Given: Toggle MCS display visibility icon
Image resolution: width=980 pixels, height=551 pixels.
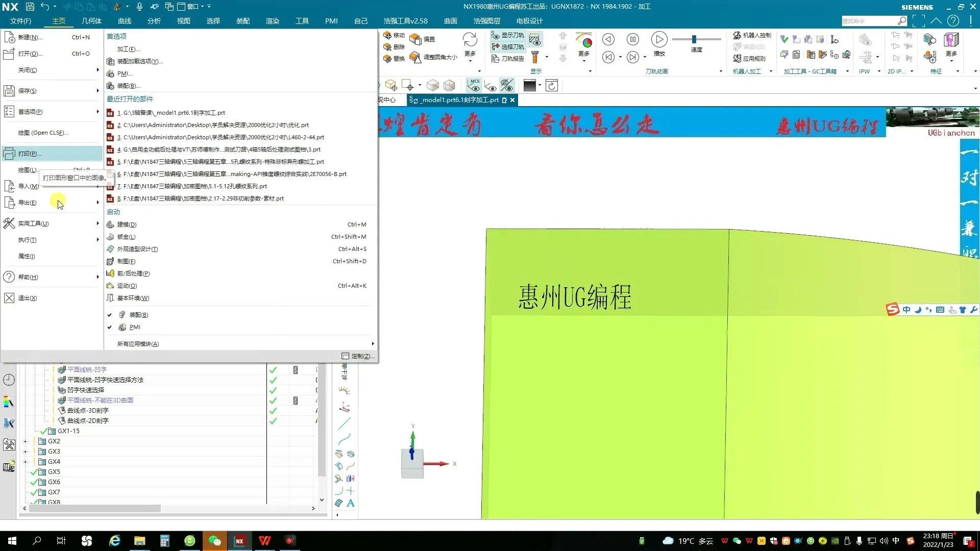Looking at the screenshot, I should pos(474,85).
